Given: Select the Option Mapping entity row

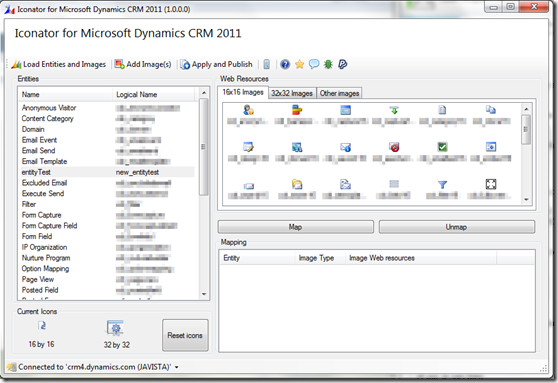Looking at the screenshot, I should point(107,268).
